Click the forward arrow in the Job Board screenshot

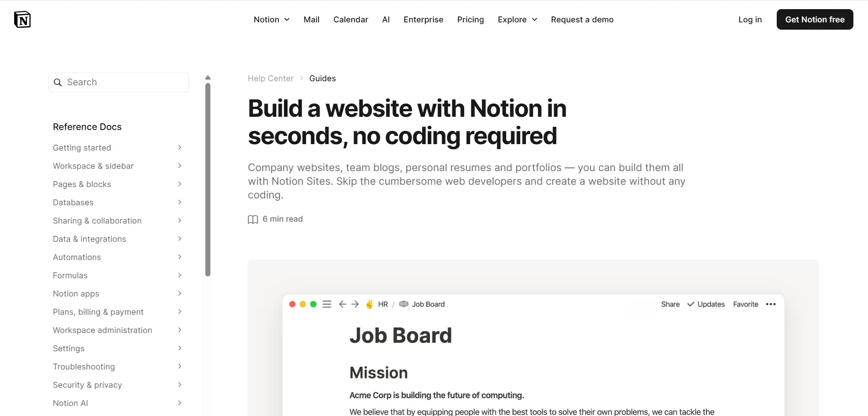[356, 304]
